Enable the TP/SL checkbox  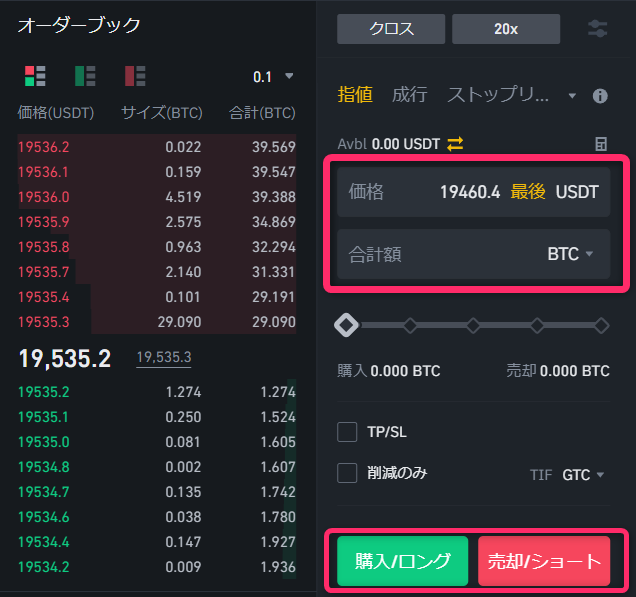click(x=347, y=432)
